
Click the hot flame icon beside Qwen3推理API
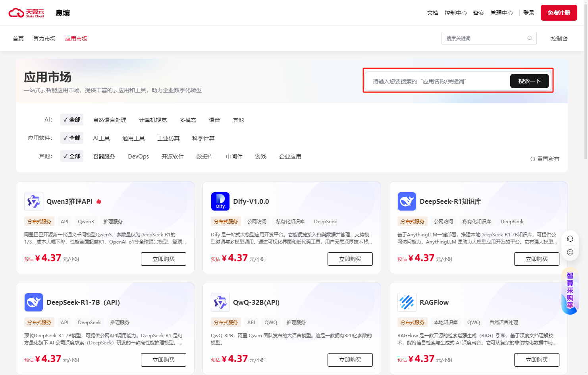coord(99,201)
